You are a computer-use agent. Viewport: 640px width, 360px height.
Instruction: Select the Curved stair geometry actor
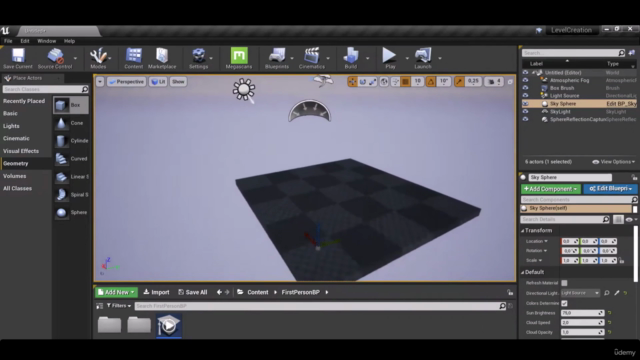coord(71,159)
